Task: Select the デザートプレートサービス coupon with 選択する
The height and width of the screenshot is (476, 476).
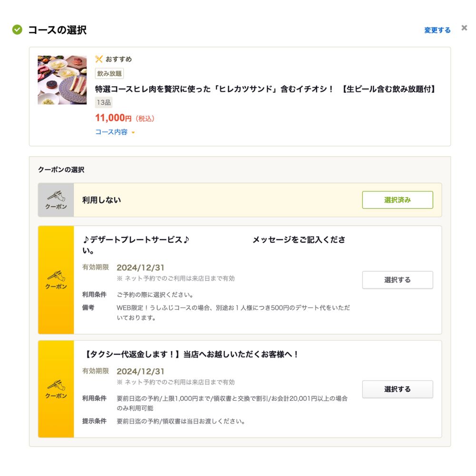Action: tap(397, 280)
